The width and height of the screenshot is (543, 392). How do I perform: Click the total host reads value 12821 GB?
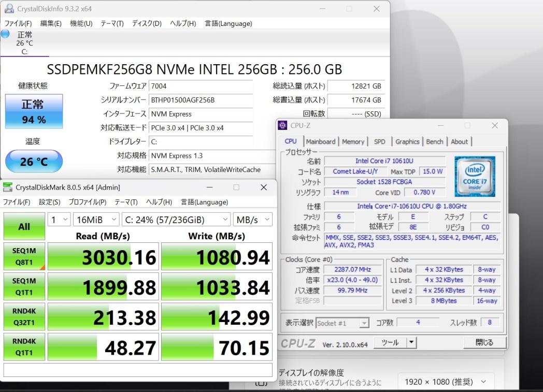pos(356,86)
